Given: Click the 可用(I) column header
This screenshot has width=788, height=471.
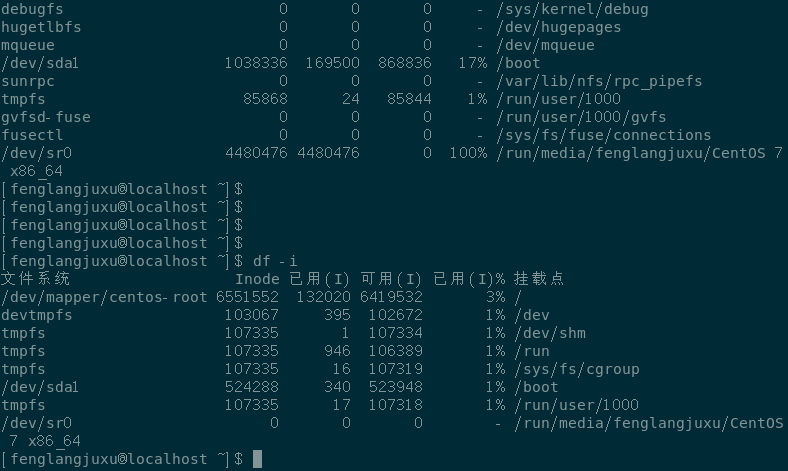Looking at the screenshot, I should (x=391, y=279).
